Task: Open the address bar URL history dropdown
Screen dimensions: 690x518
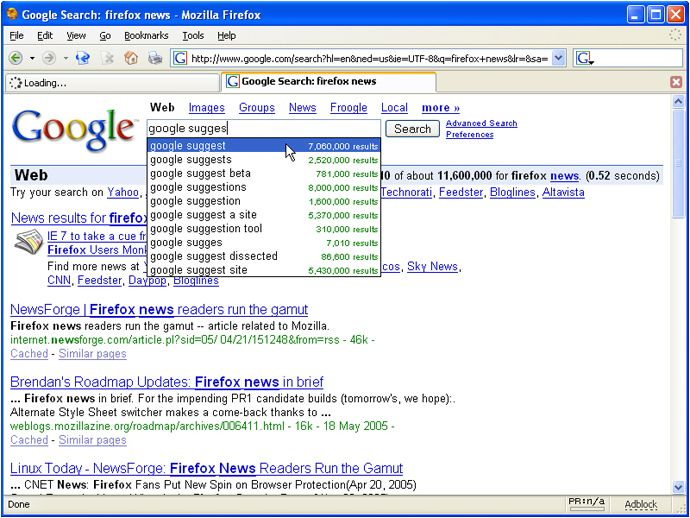Action: (x=558, y=58)
